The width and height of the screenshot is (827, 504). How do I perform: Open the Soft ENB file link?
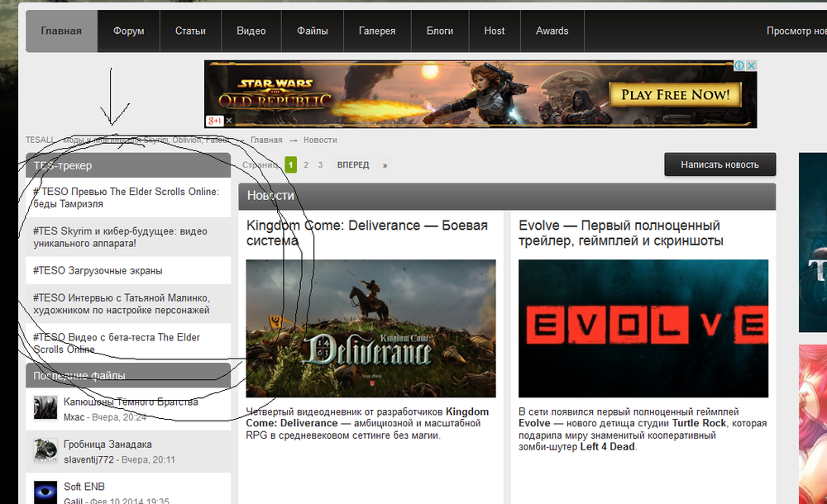(84, 487)
